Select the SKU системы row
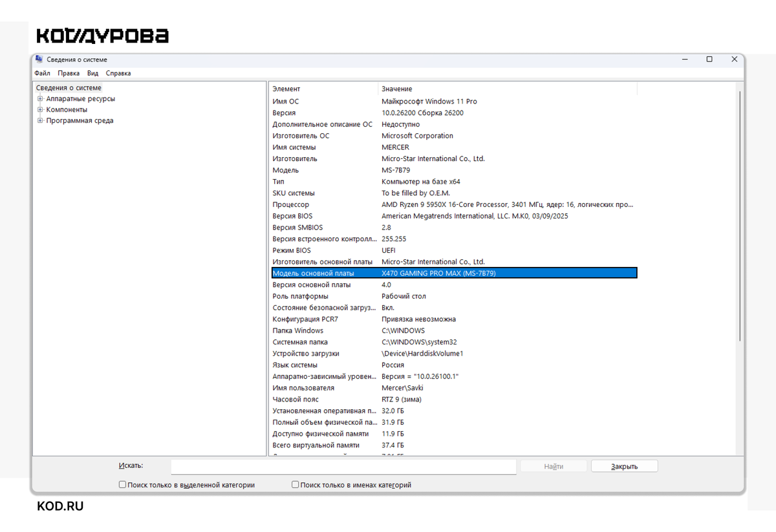Screen dimensions: 776x532 point(453,193)
